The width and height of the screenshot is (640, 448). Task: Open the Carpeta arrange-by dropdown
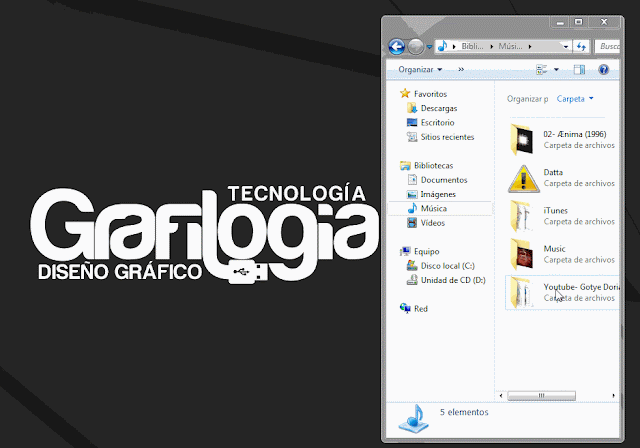pyautogui.click(x=575, y=99)
